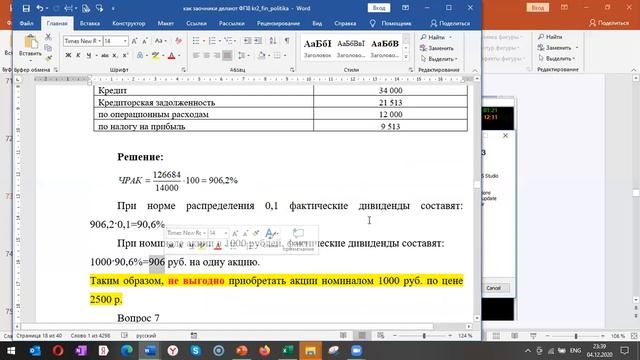The width and height of the screenshot is (640, 360).
Task: Switch to the Ссылки tab
Action: pos(196,23)
